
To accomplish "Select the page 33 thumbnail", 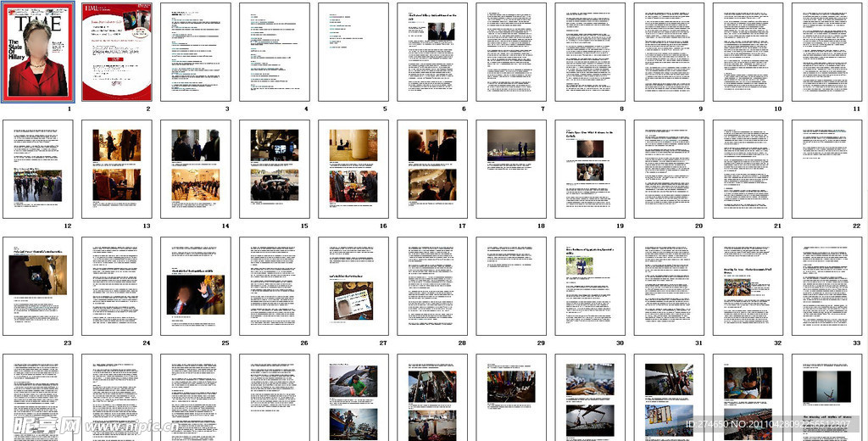I will pos(826,287).
